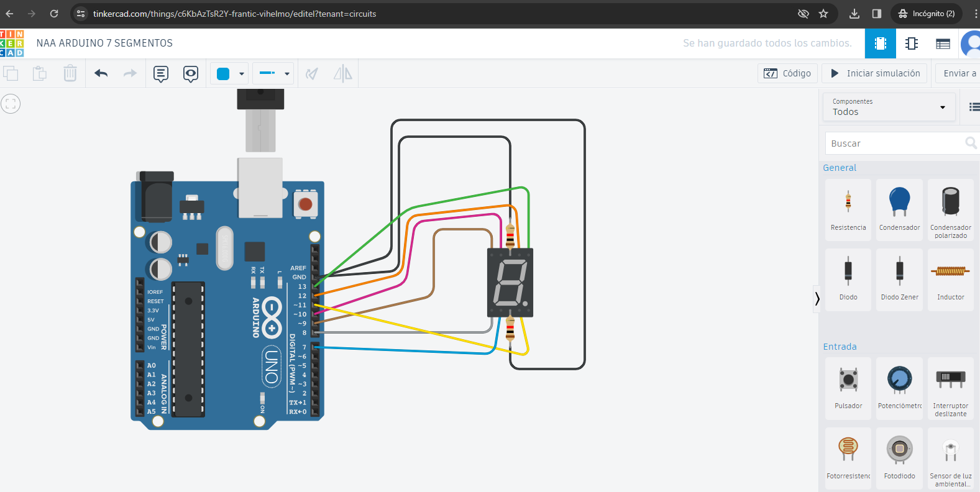Switch to circuit view tab

tap(881, 43)
